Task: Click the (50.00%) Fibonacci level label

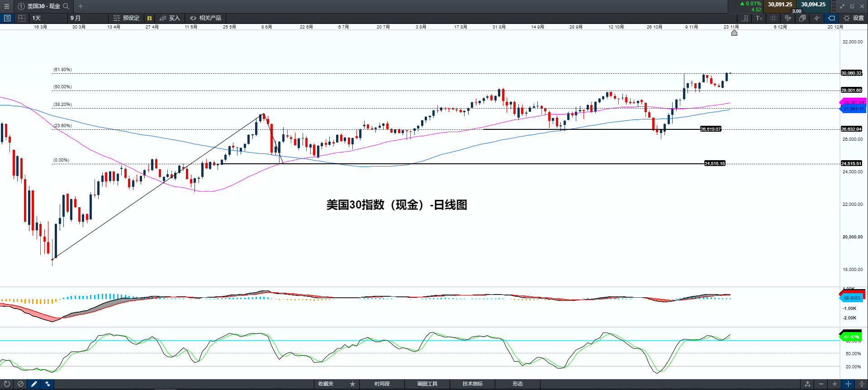Action: (x=62, y=87)
